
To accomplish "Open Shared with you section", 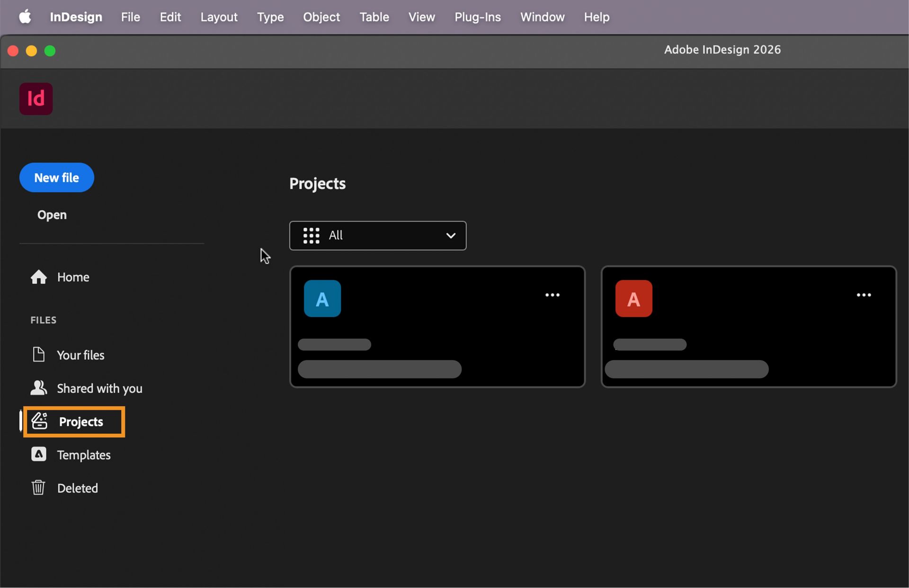I will tap(38, 388).
